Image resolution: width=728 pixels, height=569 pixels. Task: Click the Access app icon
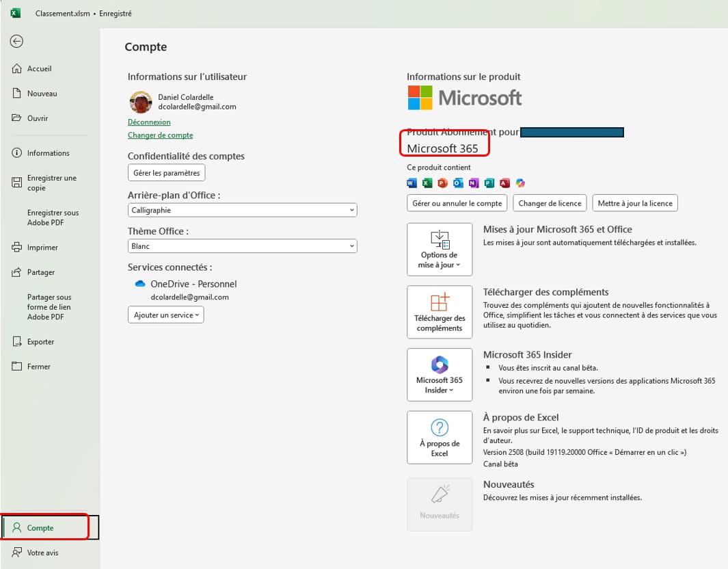point(504,183)
